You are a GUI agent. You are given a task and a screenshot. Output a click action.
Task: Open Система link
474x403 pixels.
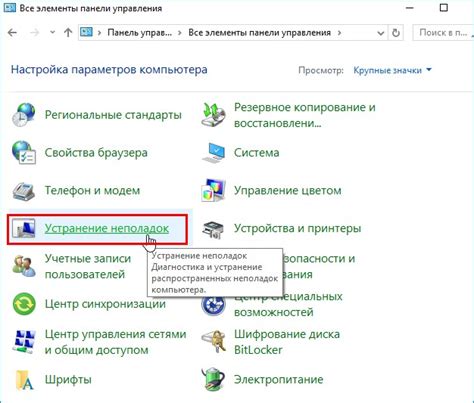tap(257, 153)
